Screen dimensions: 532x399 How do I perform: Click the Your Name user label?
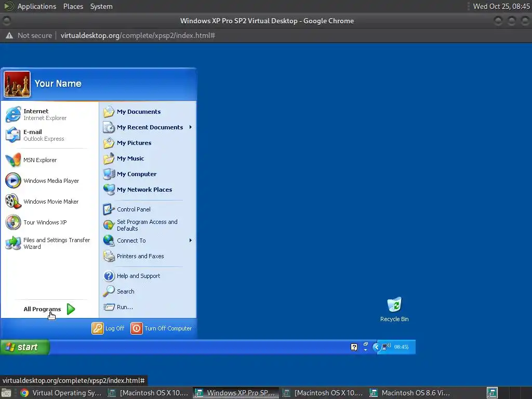(58, 84)
